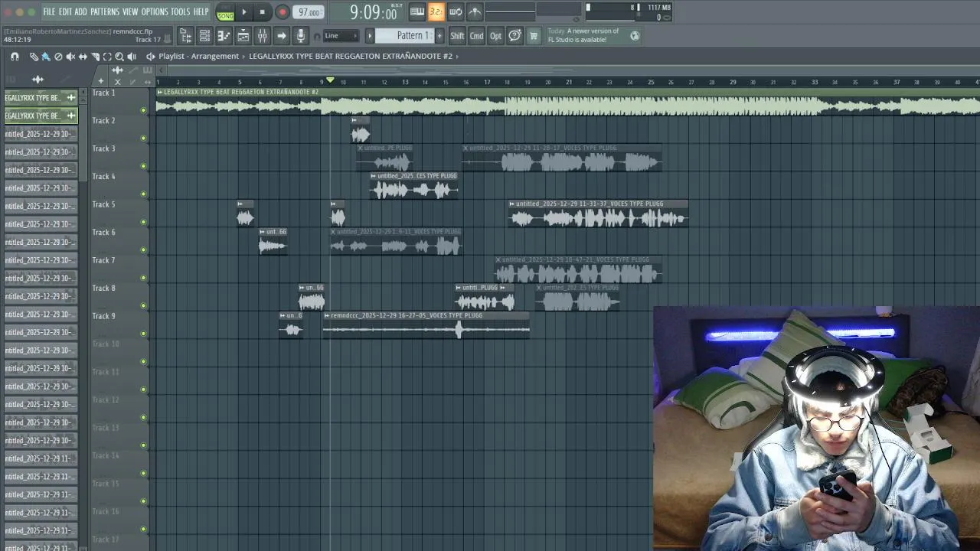Image resolution: width=980 pixels, height=551 pixels.
Task: Click the microphone audio recording icon
Action: [x=300, y=36]
